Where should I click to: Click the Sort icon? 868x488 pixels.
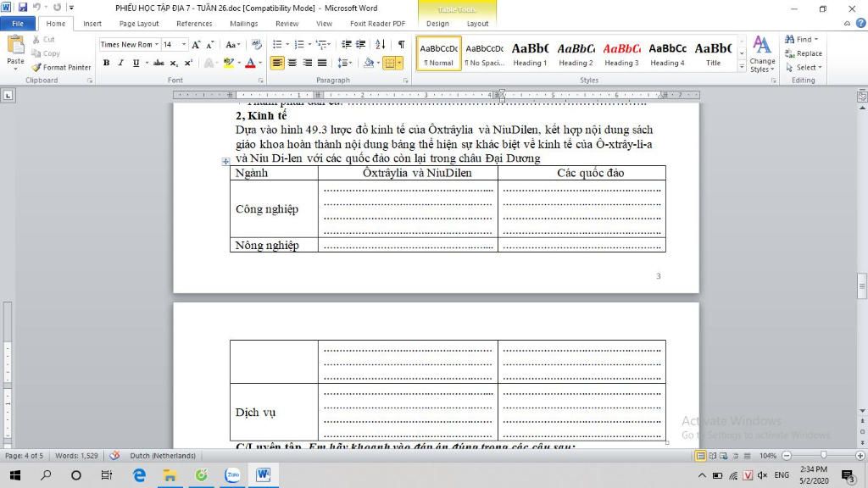point(381,44)
